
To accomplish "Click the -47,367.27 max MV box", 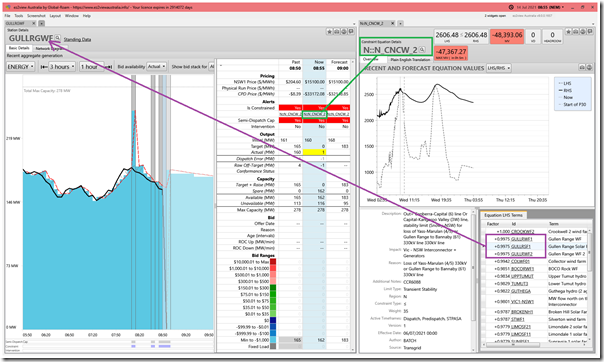I will coord(451,53).
